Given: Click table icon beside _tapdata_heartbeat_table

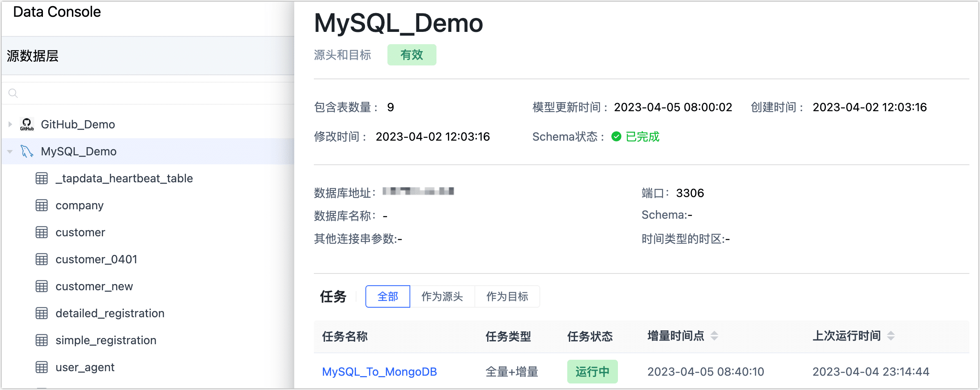Looking at the screenshot, I should click(42, 178).
